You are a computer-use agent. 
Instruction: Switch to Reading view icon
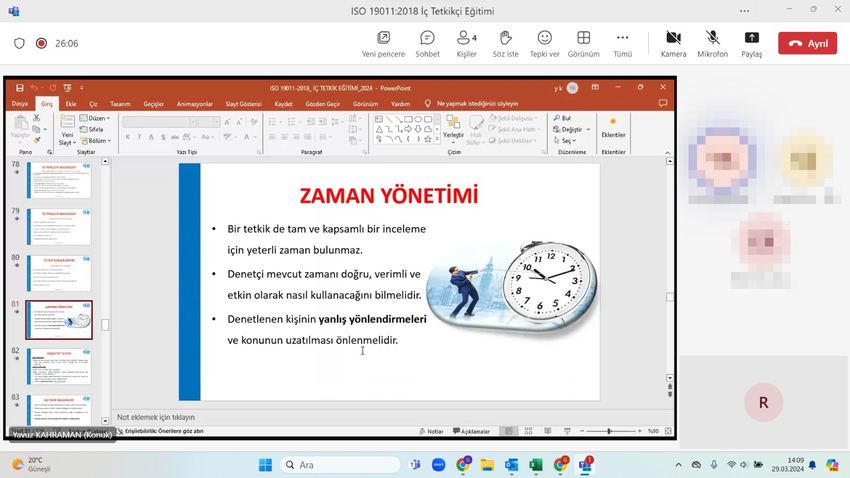(548, 431)
